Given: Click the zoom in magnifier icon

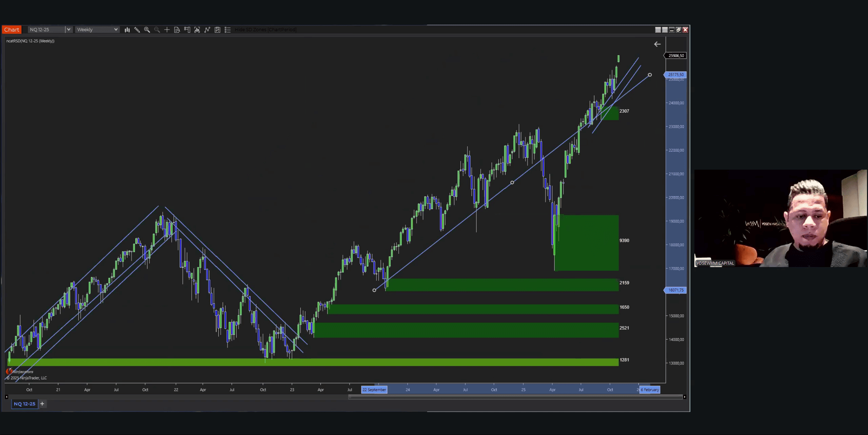Looking at the screenshot, I should tap(147, 30).
